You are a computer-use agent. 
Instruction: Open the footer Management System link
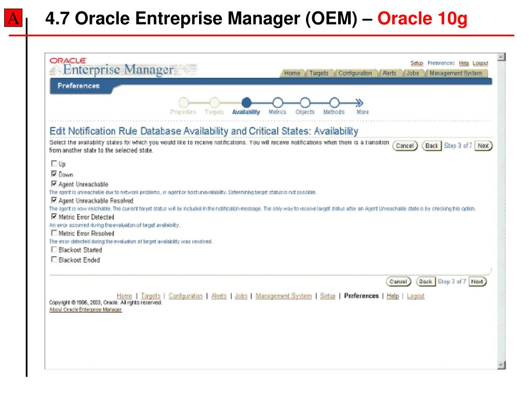[284, 296]
